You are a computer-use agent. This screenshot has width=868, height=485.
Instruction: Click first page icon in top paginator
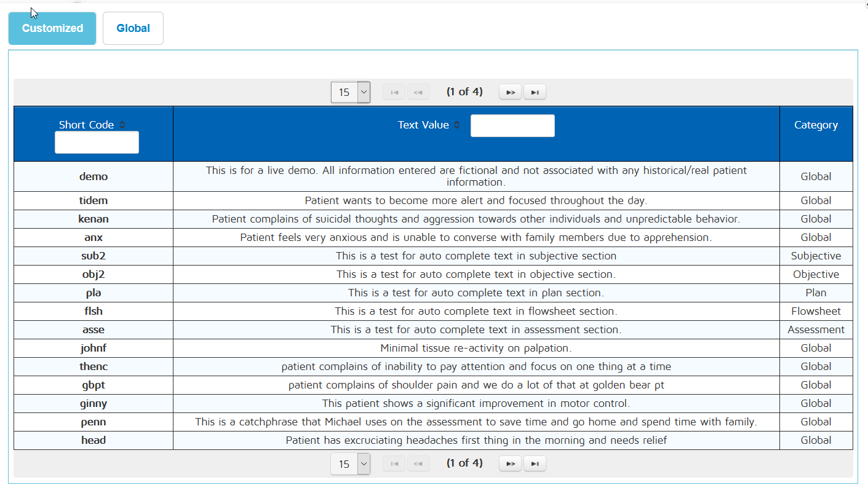pyautogui.click(x=394, y=92)
